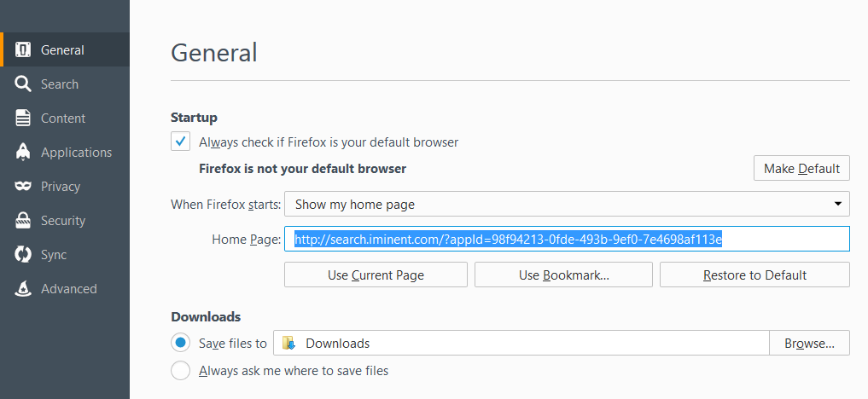
Task: Click the Privacy mask icon in sidebar
Action: [x=24, y=186]
